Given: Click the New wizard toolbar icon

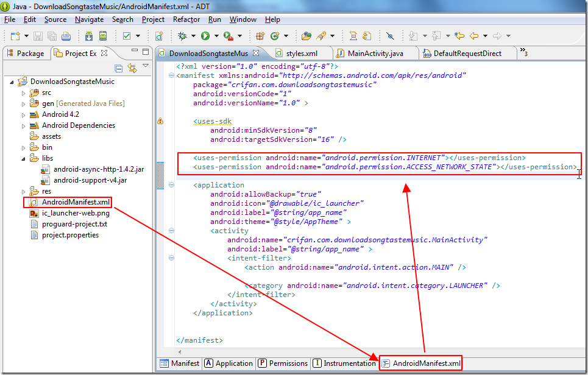Looking at the screenshot, I should 15,36.
